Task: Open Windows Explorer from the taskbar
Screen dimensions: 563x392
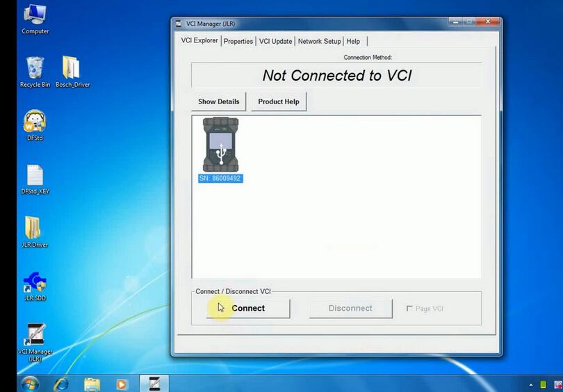Action: click(x=92, y=384)
